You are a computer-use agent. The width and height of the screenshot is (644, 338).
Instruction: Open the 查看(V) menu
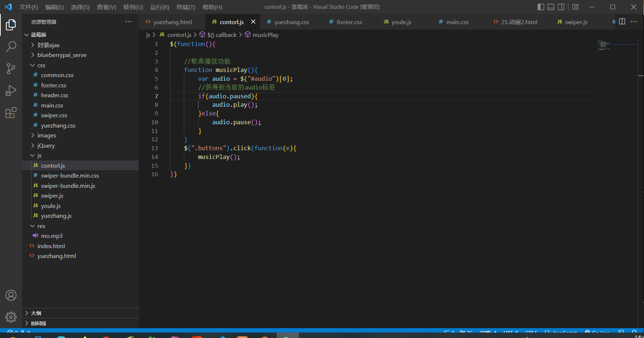106,7
